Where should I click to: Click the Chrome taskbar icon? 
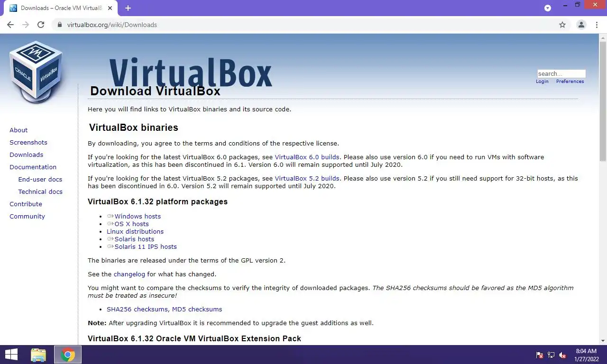[x=68, y=355]
